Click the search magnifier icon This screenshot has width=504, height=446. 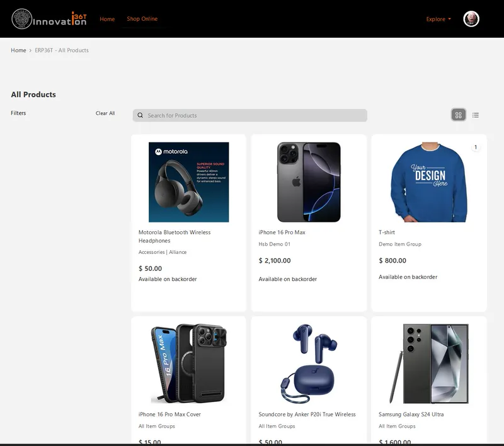tap(140, 115)
